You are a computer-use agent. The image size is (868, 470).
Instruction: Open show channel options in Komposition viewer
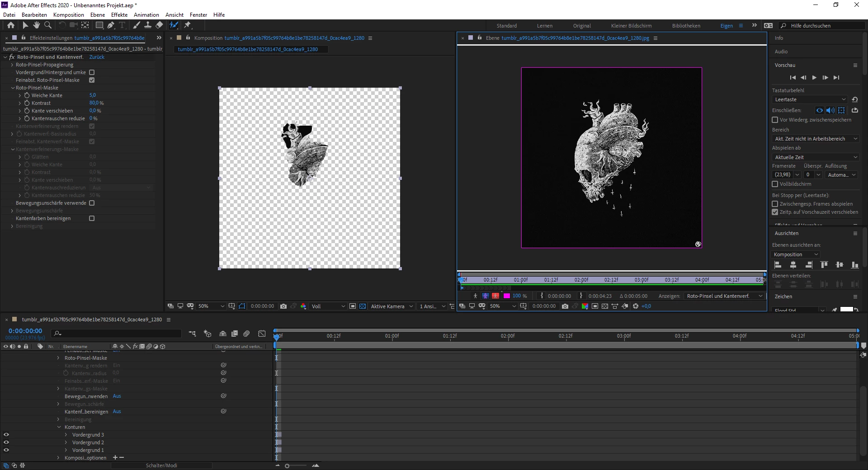(303, 306)
